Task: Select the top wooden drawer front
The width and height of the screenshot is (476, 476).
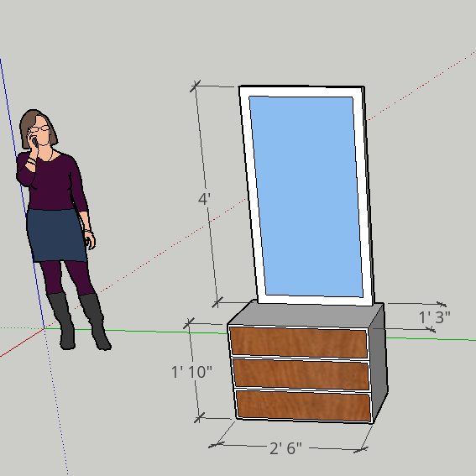Action: tap(299, 343)
